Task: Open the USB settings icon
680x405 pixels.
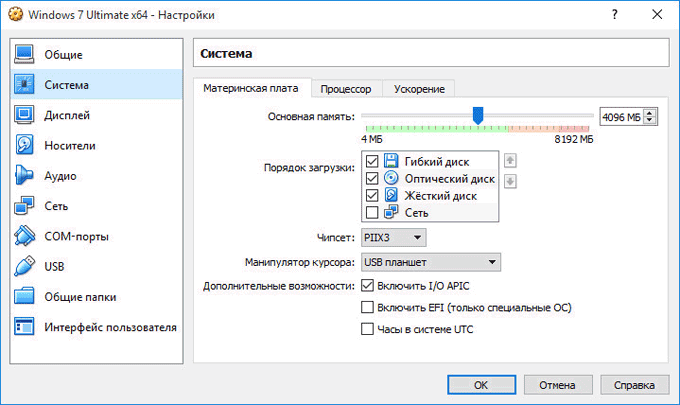Action: (24, 267)
